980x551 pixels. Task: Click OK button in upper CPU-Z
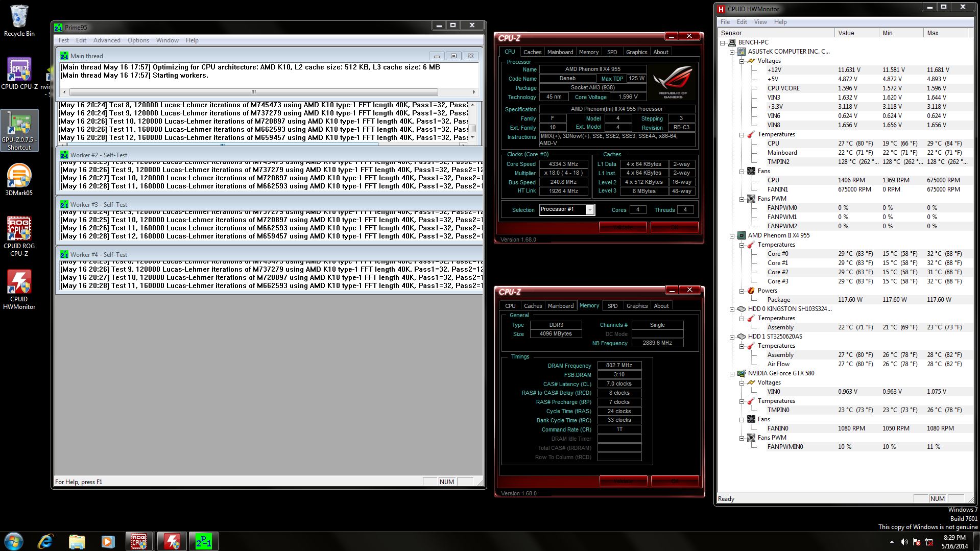point(674,227)
